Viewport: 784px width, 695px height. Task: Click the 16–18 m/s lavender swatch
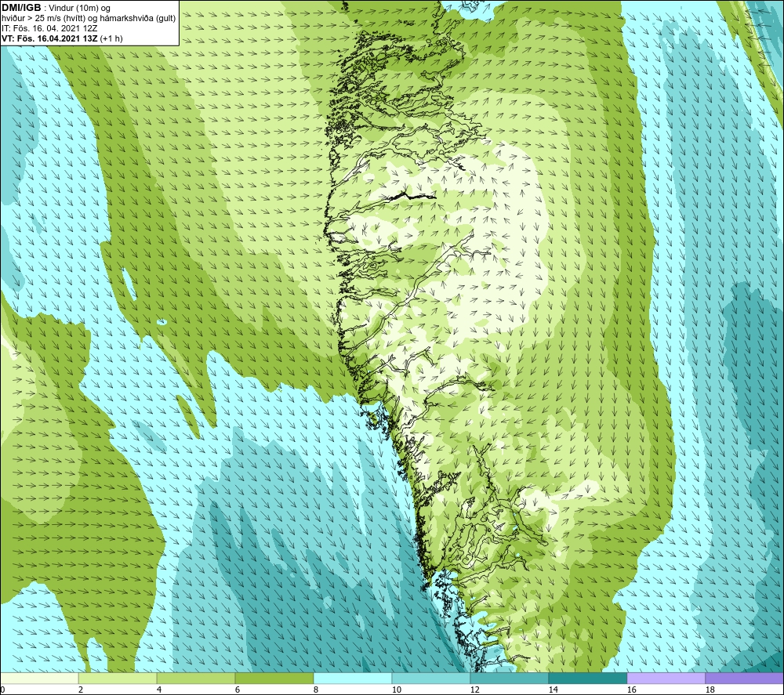666,678
